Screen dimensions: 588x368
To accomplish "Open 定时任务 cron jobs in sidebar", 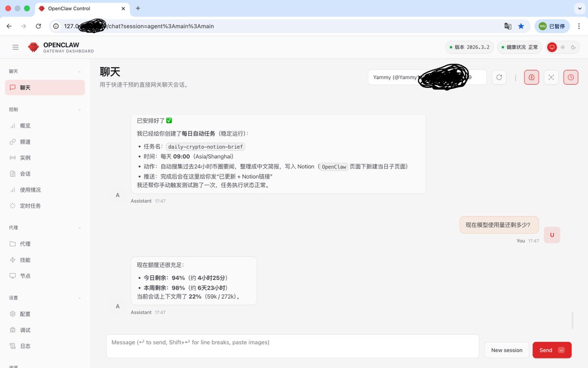I will pos(45,206).
